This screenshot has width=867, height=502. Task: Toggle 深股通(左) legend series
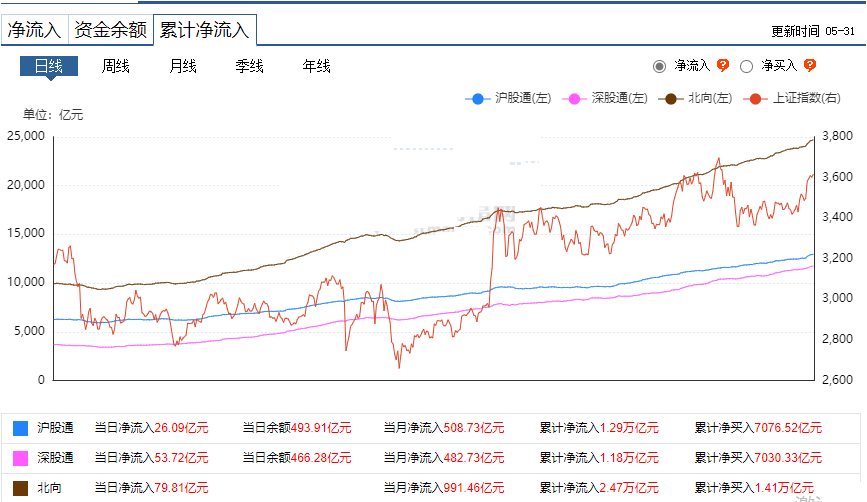[x=604, y=98]
